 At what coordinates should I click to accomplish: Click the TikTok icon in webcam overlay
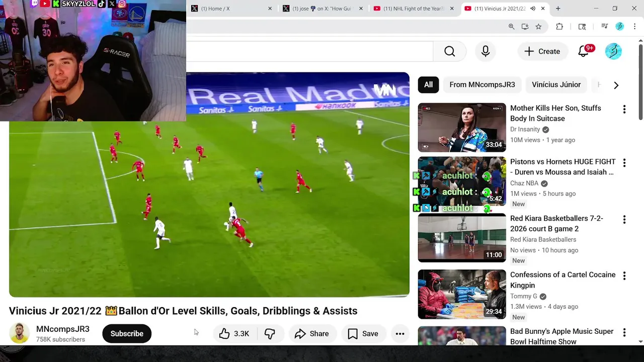point(102,4)
